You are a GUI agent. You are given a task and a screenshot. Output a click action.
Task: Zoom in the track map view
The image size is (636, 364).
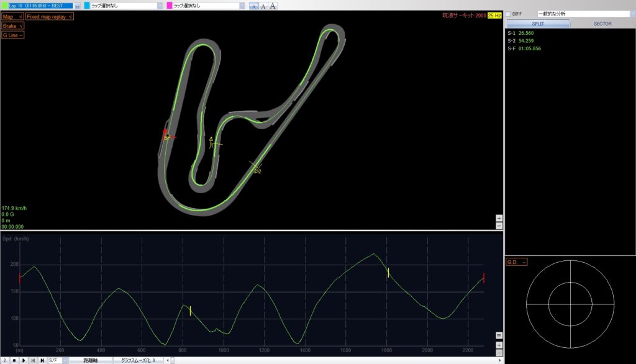pos(499,218)
